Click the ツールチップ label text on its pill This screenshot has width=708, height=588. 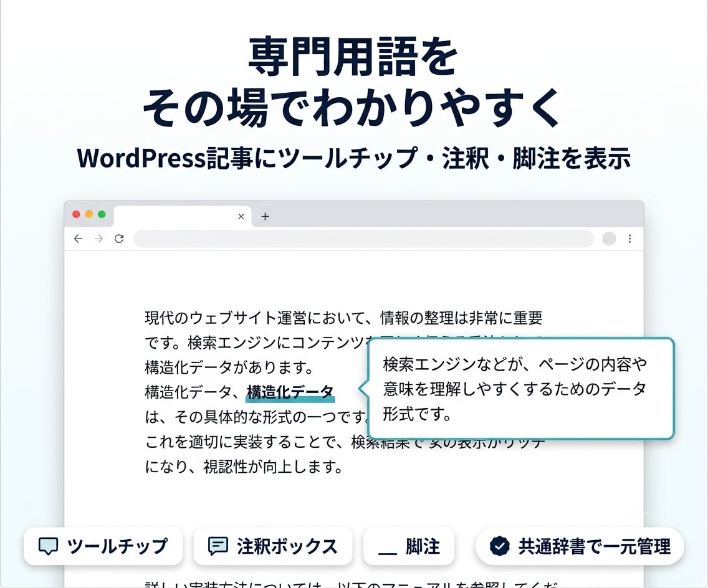tap(117, 546)
